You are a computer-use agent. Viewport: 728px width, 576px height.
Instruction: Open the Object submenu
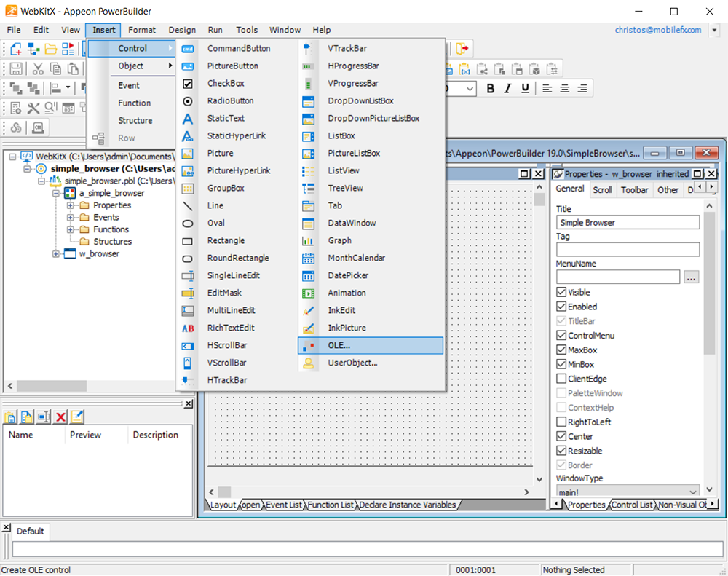pyautogui.click(x=132, y=66)
